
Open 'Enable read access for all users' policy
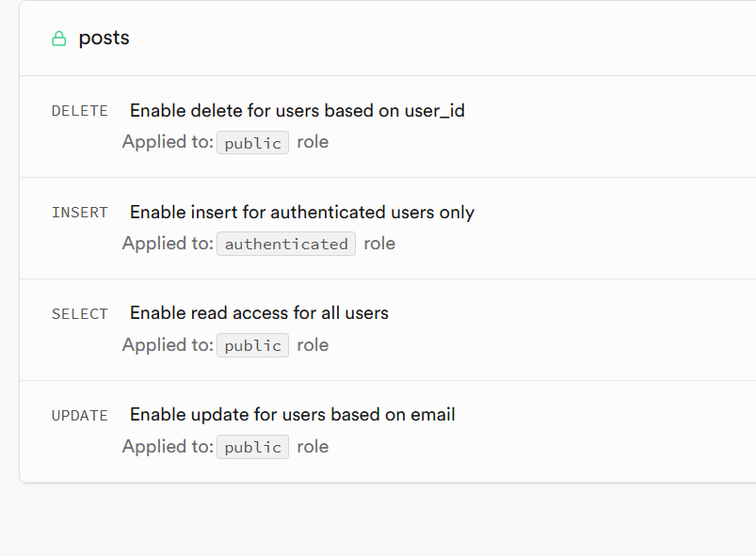coord(259,313)
